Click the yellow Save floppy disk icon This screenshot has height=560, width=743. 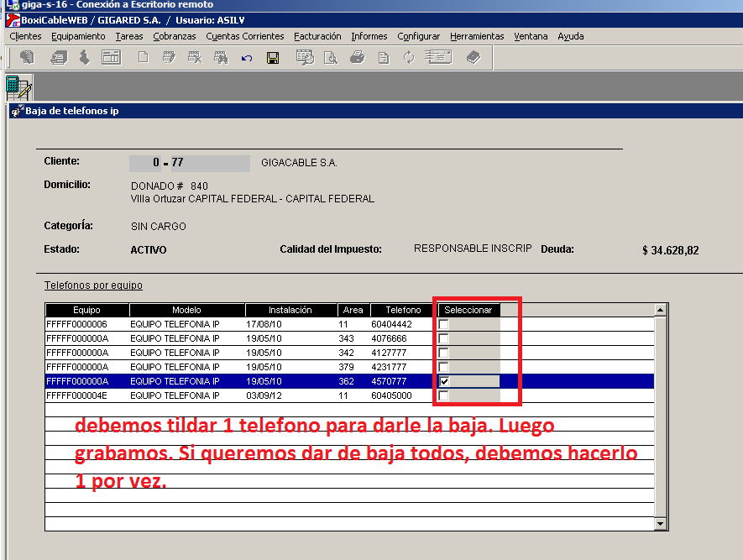click(x=273, y=58)
